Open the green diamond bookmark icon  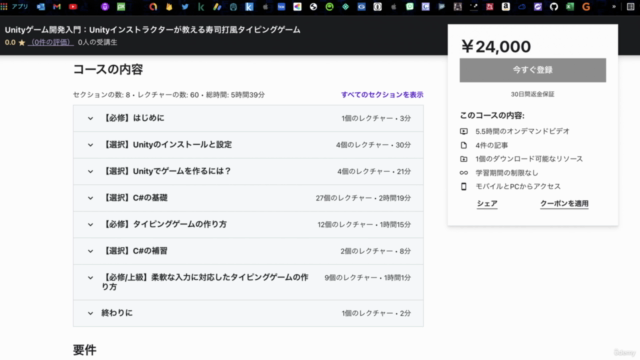[345, 7]
